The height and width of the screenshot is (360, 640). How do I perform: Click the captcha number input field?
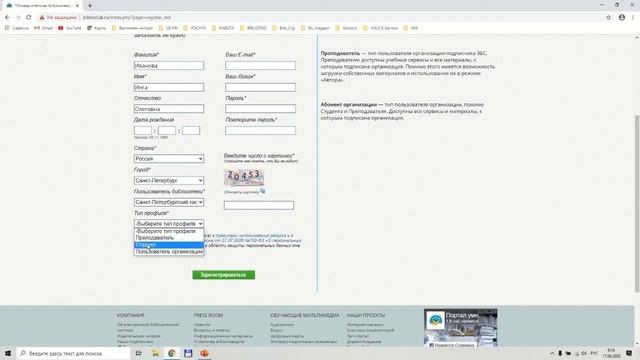pos(259,205)
